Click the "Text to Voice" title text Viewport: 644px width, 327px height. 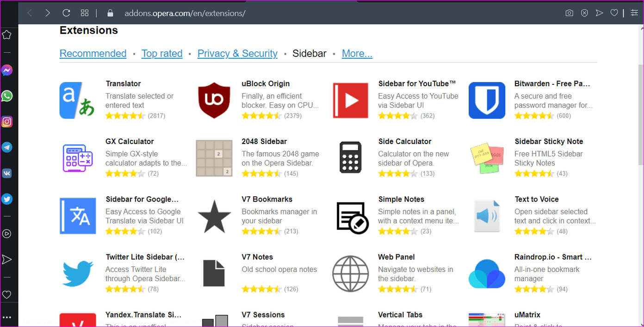tap(537, 200)
